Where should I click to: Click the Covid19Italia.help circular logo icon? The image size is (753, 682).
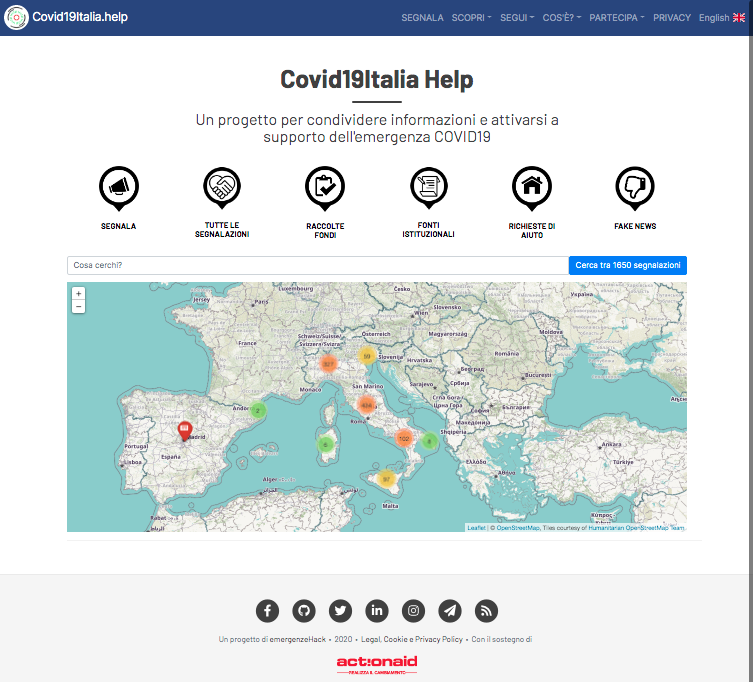(16, 17)
